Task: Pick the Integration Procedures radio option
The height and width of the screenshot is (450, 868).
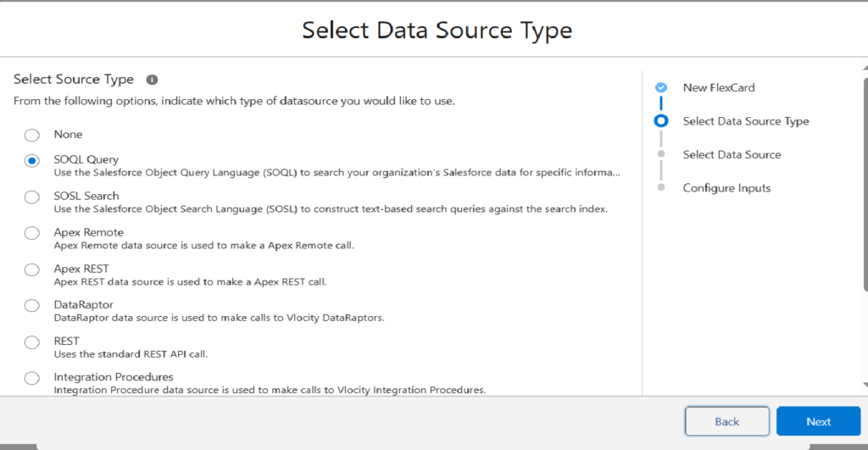Action: coord(32,378)
